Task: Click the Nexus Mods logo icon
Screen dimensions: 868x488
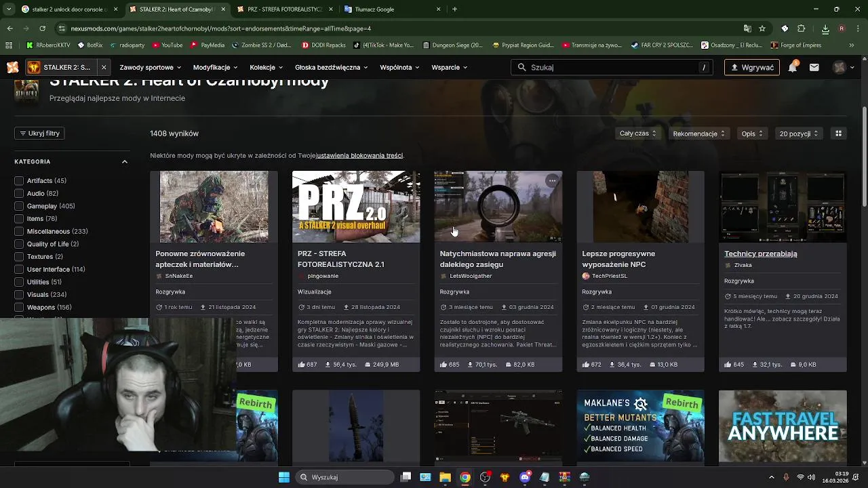Action: [x=12, y=67]
